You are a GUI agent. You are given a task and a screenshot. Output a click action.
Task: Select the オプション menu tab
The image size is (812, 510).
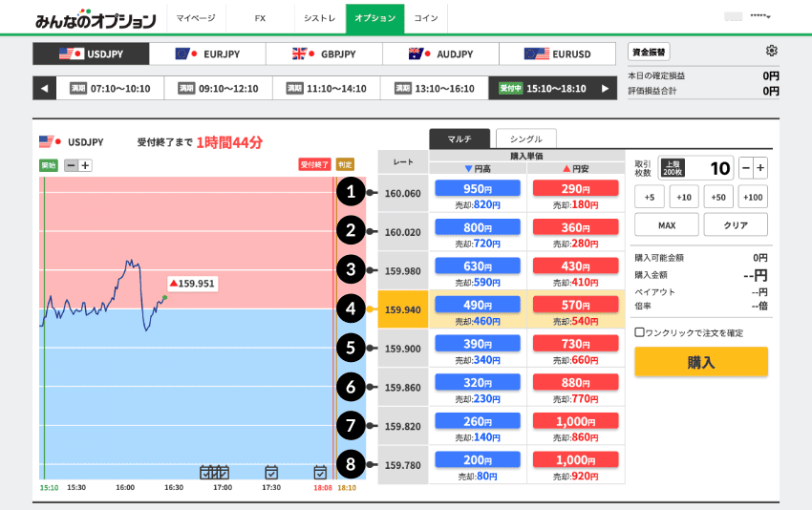374,18
